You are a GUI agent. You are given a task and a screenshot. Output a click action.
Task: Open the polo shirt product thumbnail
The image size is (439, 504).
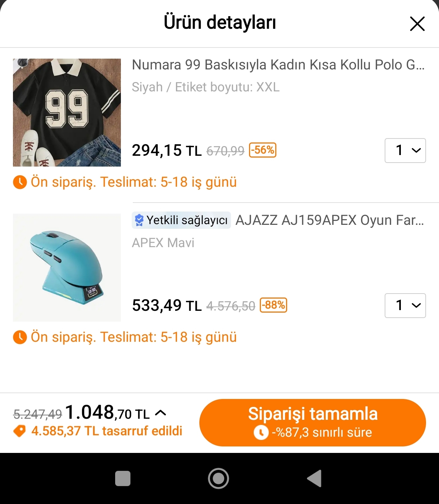(67, 113)
